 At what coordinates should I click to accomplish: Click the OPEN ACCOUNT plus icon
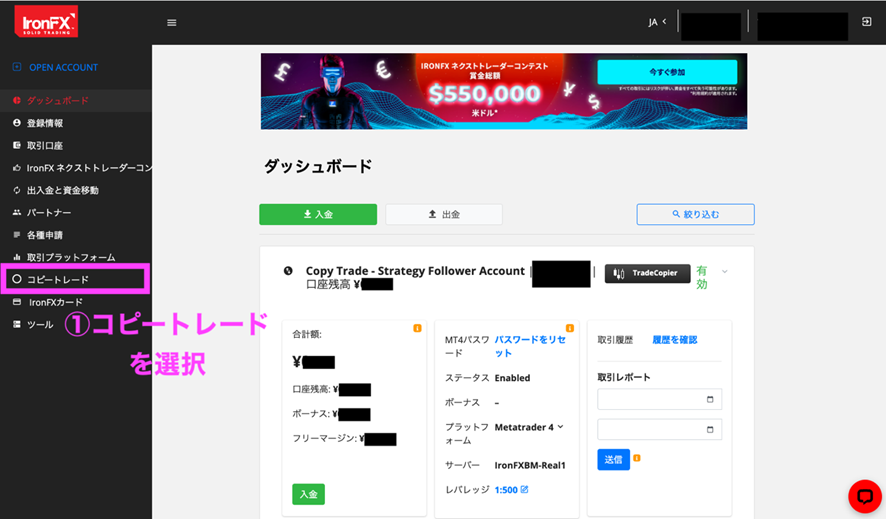point(17,67)
